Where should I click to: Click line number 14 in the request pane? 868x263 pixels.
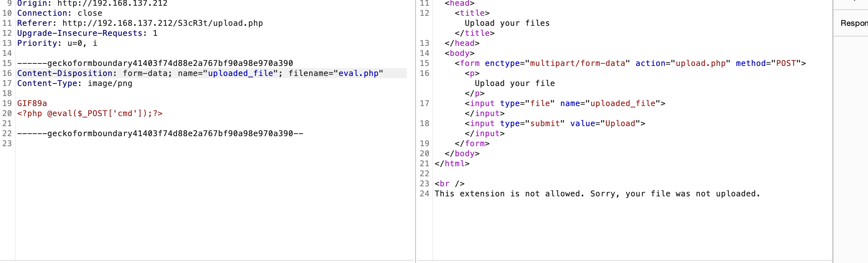tap(7, 53)
